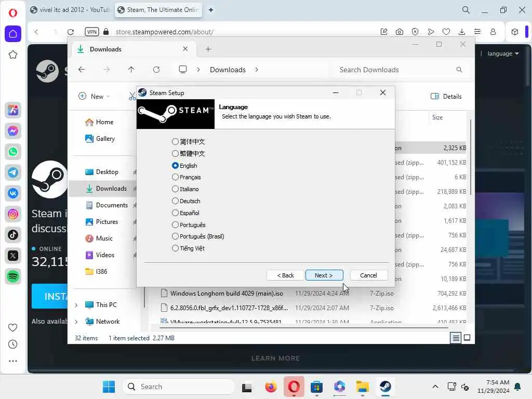Open WhatsApp in Opera sidebar
Screen dimensions: 532x399
[x=13, y=152]
